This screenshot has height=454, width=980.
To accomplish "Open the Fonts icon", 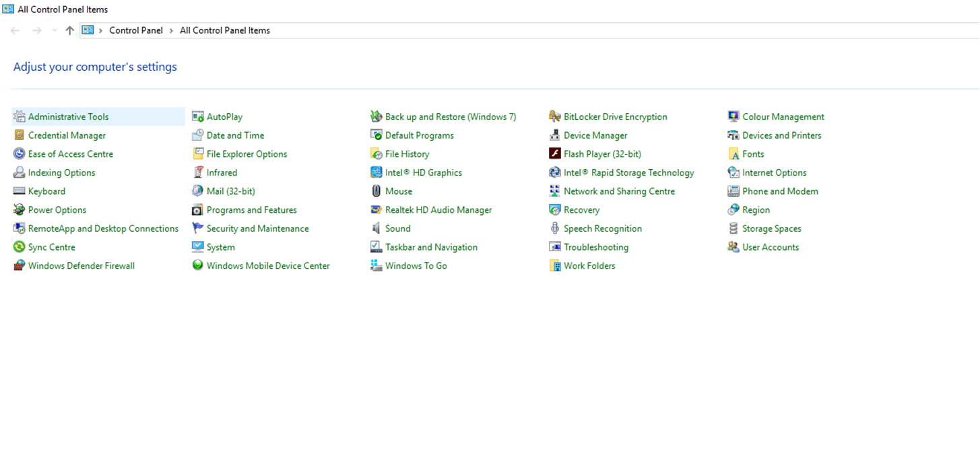I will pyautogui.click(x=733, y=154).
